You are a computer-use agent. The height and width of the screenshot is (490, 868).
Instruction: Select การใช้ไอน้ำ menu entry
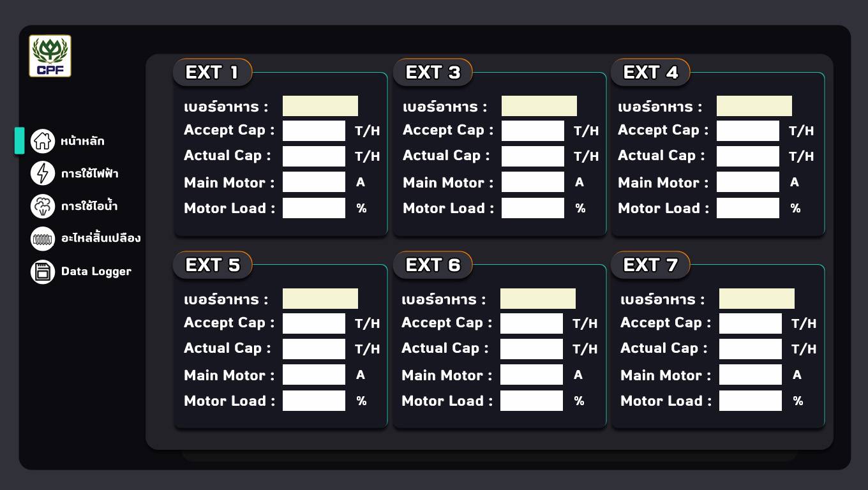pyautogui.click(x=89, y=206)
